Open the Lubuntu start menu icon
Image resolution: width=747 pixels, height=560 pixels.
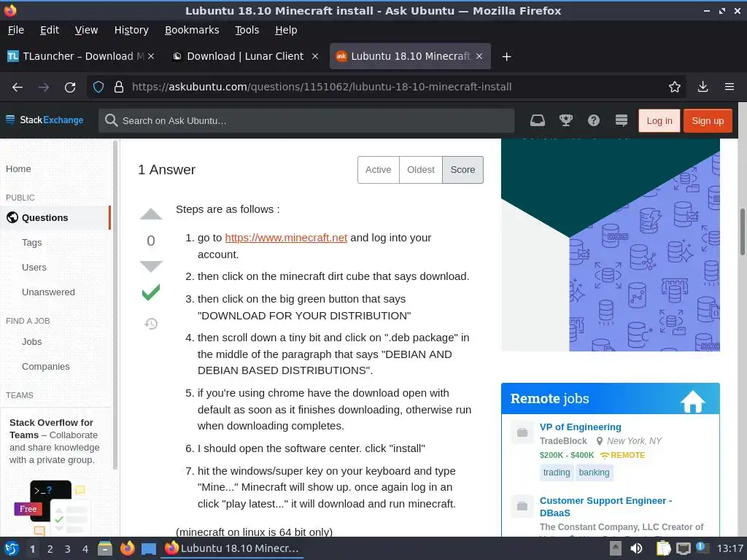tap(12, 548)
